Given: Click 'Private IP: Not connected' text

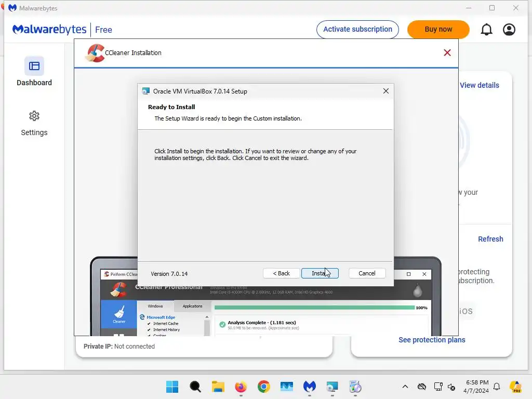Looking at the screenshot, I should click(119, 347).
